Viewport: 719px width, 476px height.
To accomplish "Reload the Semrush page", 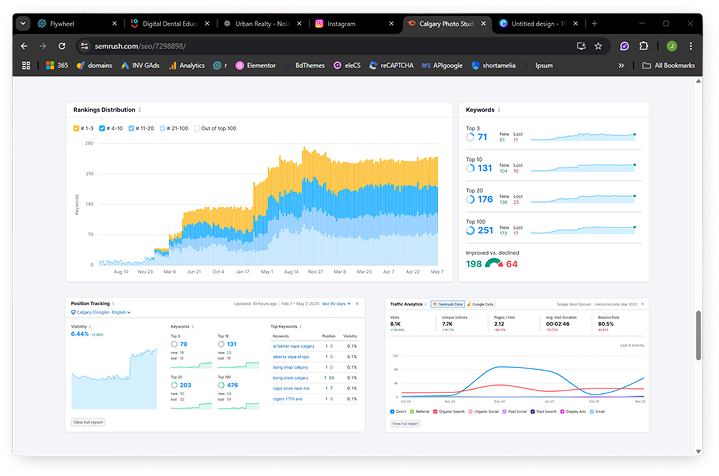I will point(62,46).
